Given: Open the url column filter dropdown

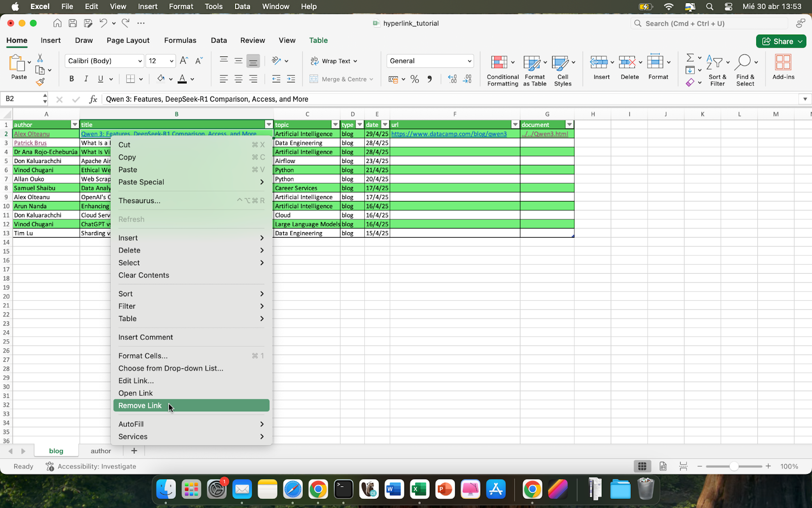Looking at the screenshot, I should (515, 124).
